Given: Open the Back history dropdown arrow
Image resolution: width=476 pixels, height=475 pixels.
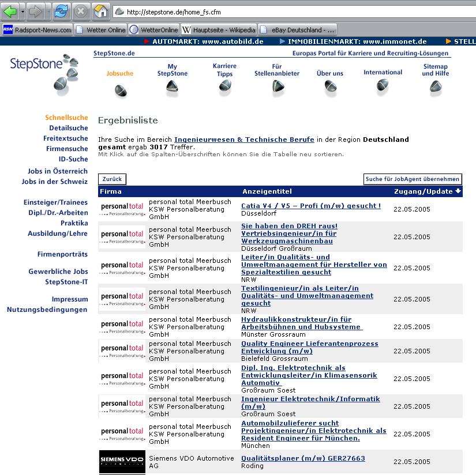Looking at the screenshot, I should click(23, 12).
